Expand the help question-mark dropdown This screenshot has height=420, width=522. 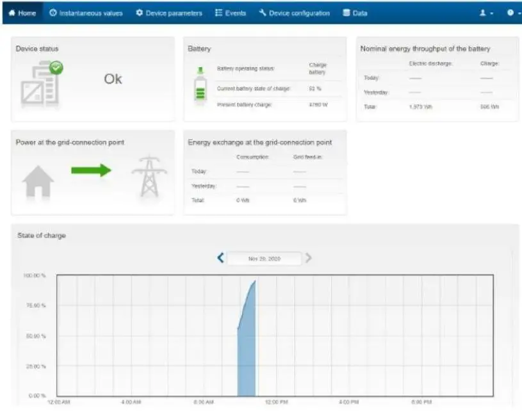(513, 13)
